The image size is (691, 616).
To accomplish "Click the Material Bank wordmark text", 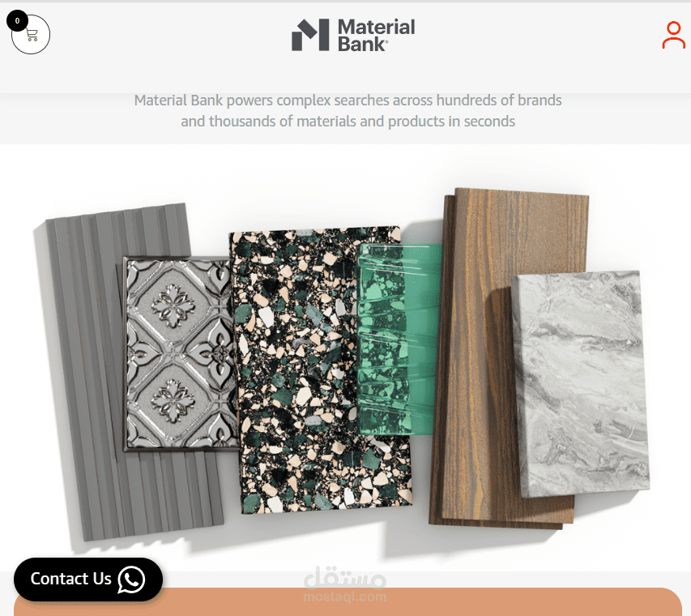I will pyautogui.click(x=377, y=36).
